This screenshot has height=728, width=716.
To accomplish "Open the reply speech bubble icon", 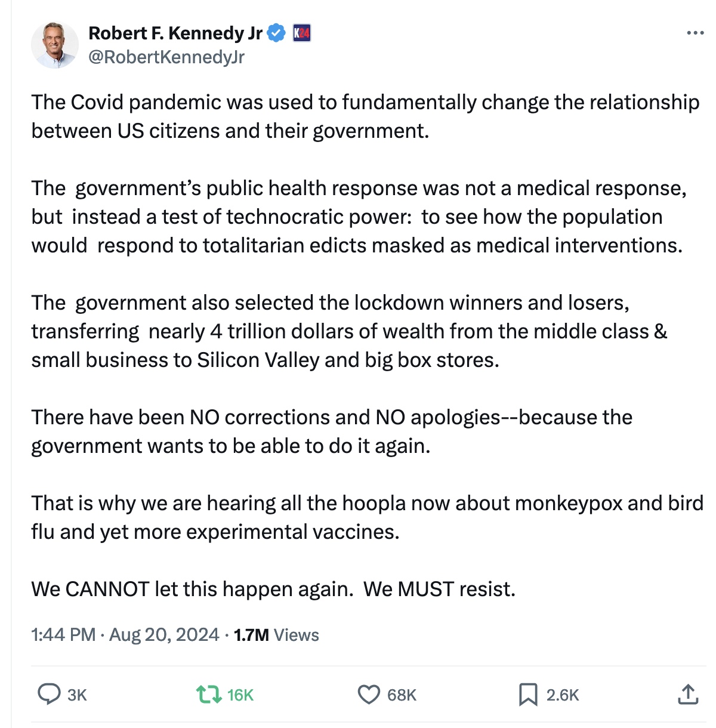I will coord(49,694).
